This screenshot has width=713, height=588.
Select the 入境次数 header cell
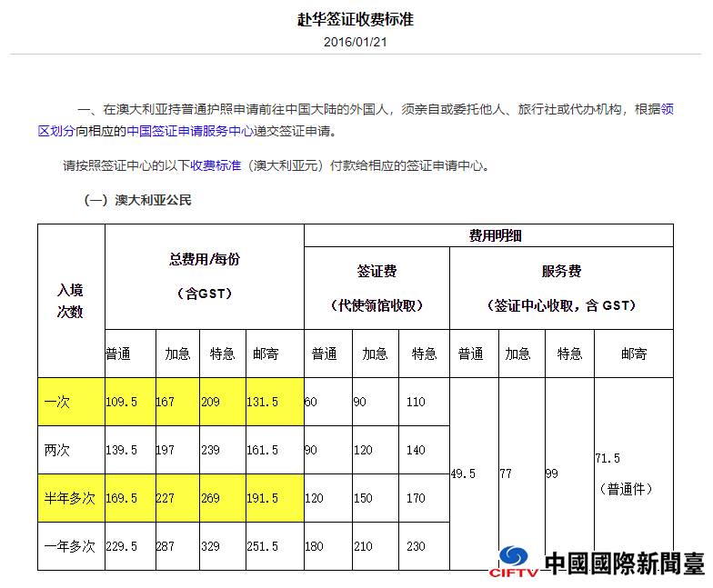click(x=71, y=301)
